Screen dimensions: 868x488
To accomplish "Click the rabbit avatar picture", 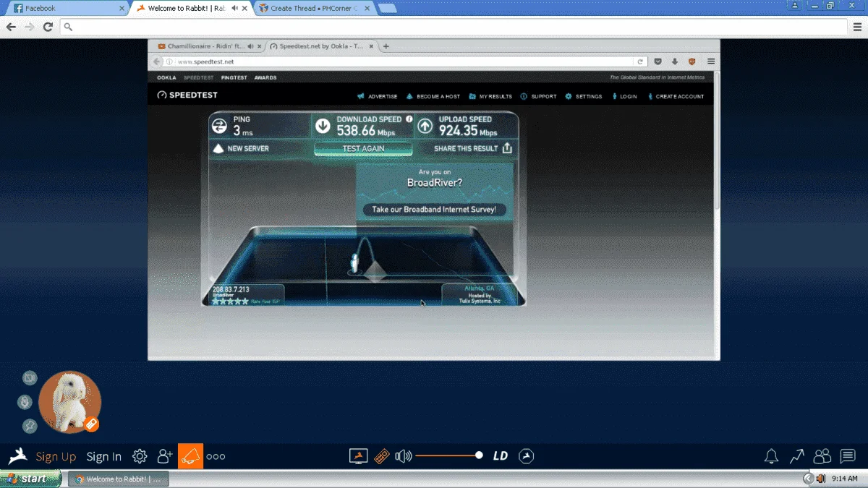I will [69, 402].
